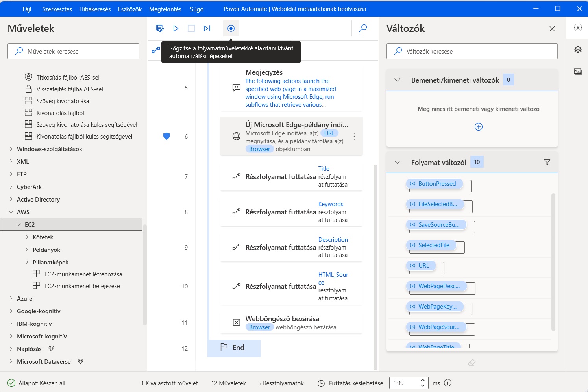Click the breakpoint shield on line 6

166,136
